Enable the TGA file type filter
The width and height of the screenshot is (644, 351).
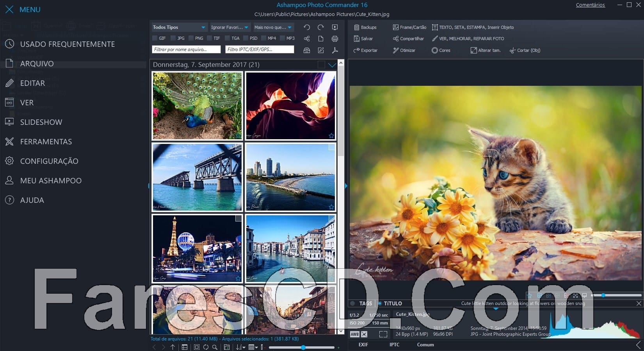coord(228,38)
